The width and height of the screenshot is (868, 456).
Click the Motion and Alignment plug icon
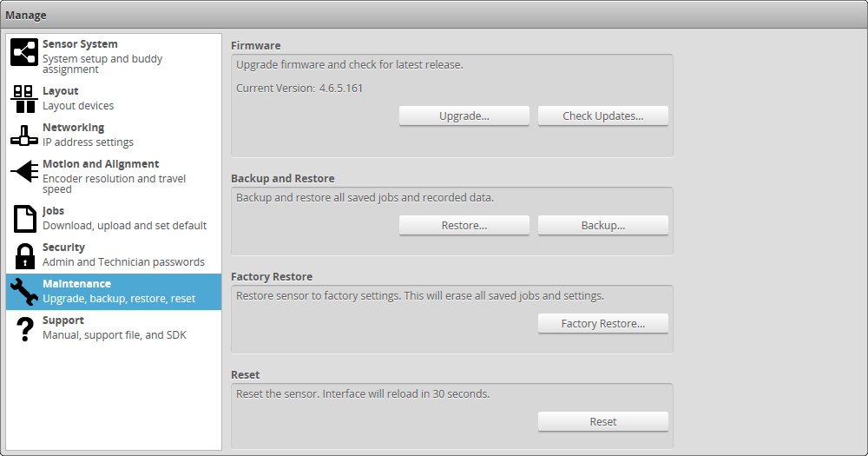pos(24,171)
